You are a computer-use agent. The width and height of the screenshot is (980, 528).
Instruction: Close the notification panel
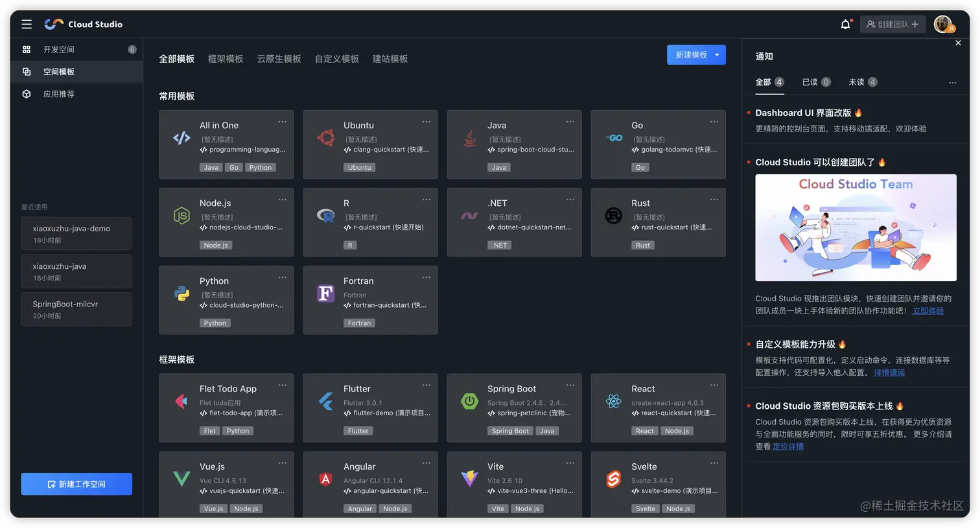pyautogui.click(x=958, y=43)
